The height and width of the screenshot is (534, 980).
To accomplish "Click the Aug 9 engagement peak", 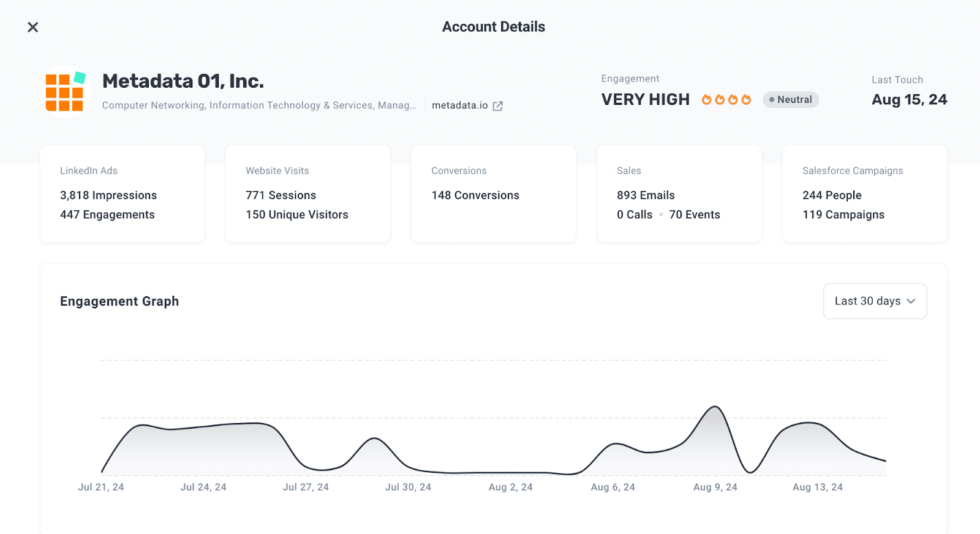I will [x=715, y=407].
